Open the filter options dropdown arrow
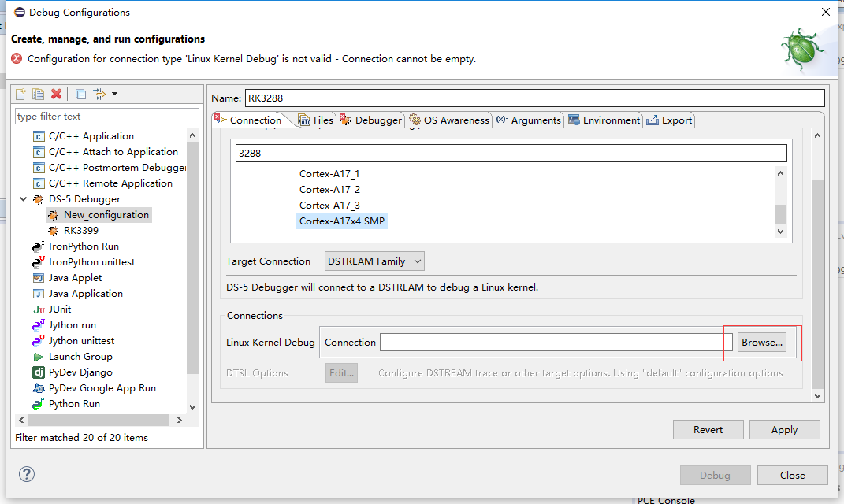 (x=114, y=94)
